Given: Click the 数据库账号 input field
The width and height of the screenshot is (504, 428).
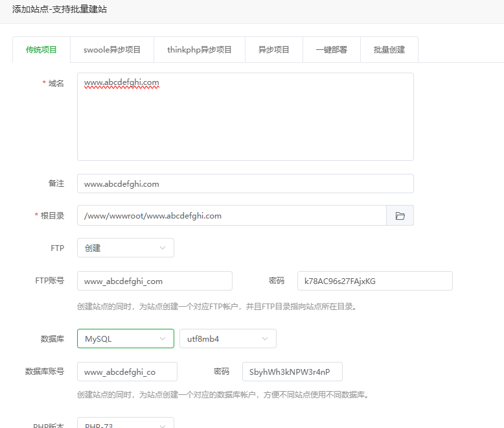Looking at the screenshot, I should click(127, 372).
